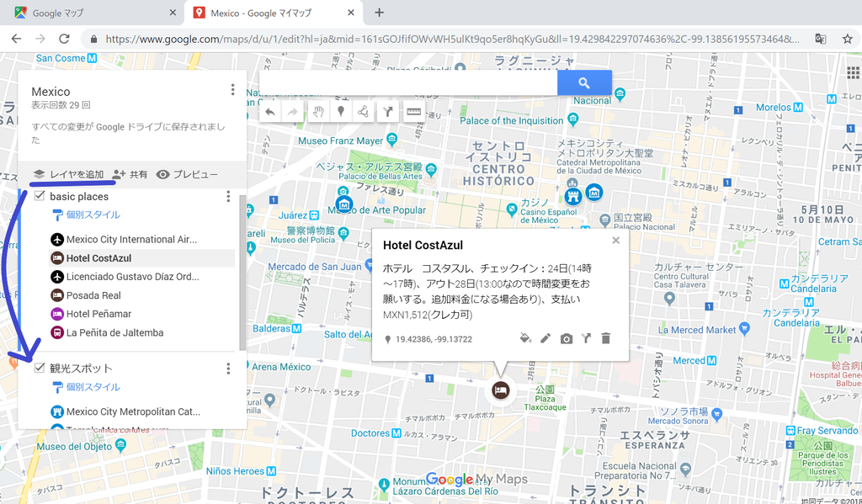Click camera add image icon in popup
The width and height of the screenshot is (862, 504).
[567, 338]
